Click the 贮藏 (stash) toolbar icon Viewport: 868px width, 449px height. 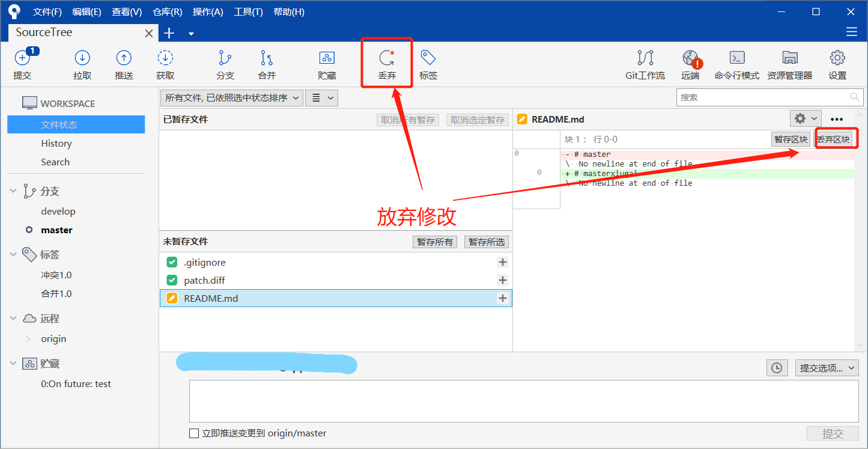327,64
